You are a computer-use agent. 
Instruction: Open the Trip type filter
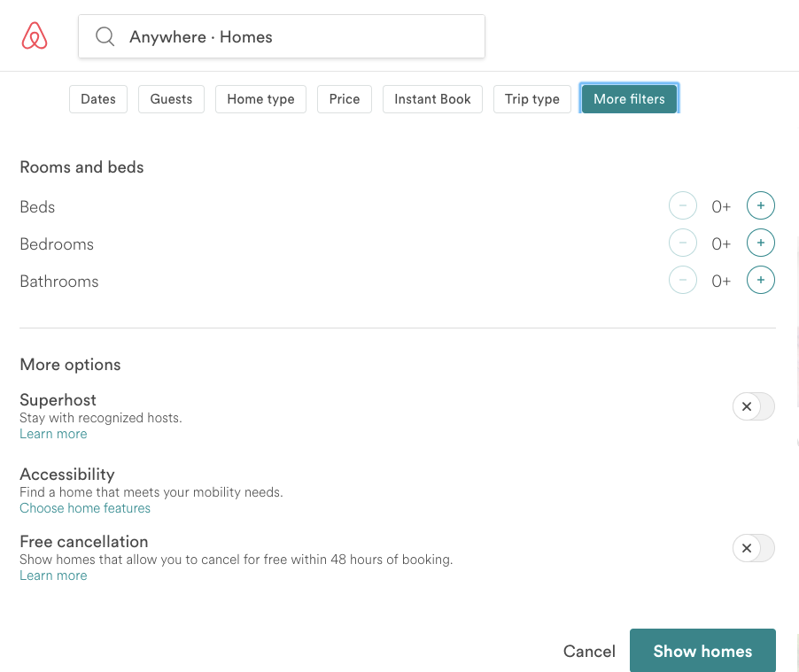pyautogui.click(x=531, y=99)
